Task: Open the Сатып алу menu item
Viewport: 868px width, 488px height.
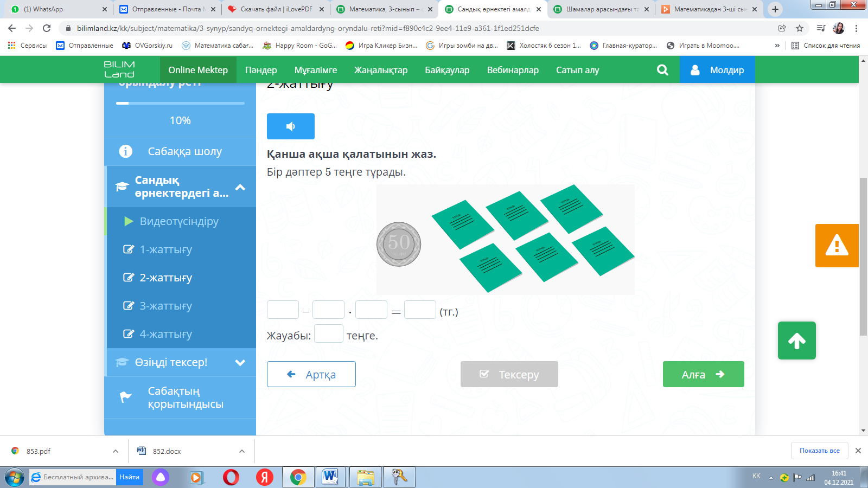Action: [578, 70]
